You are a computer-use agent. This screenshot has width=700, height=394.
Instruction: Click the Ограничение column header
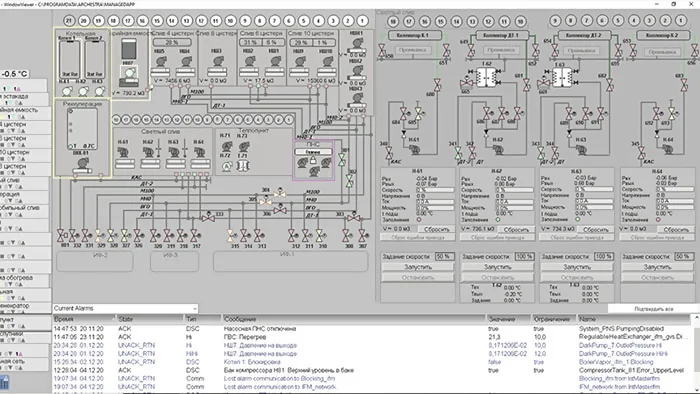coord(554,319)
